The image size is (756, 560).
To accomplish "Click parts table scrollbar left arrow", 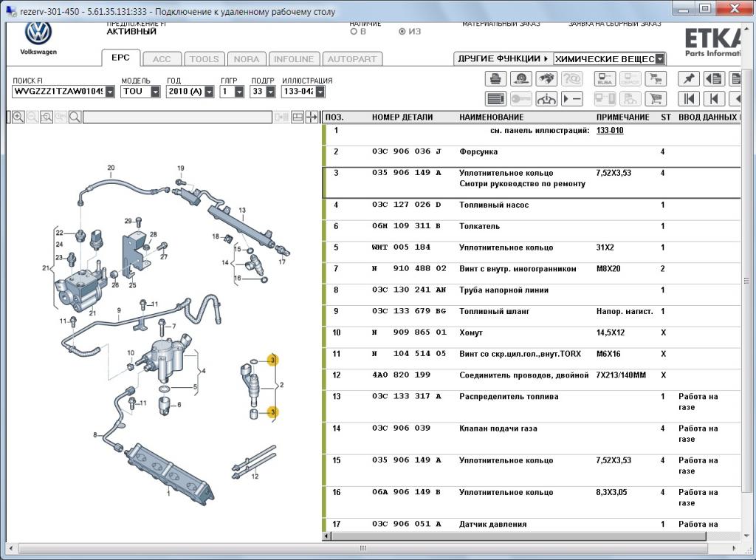I will (x=327, y=536).
